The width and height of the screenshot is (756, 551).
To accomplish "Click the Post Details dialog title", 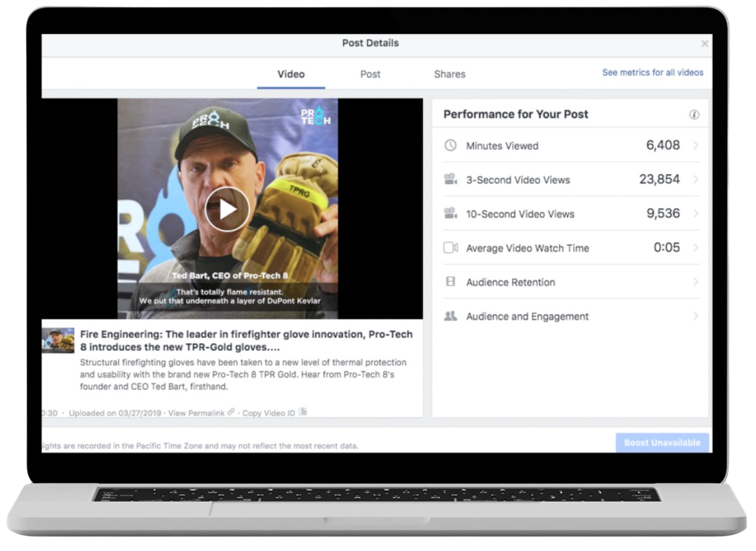I will [370, 43].
